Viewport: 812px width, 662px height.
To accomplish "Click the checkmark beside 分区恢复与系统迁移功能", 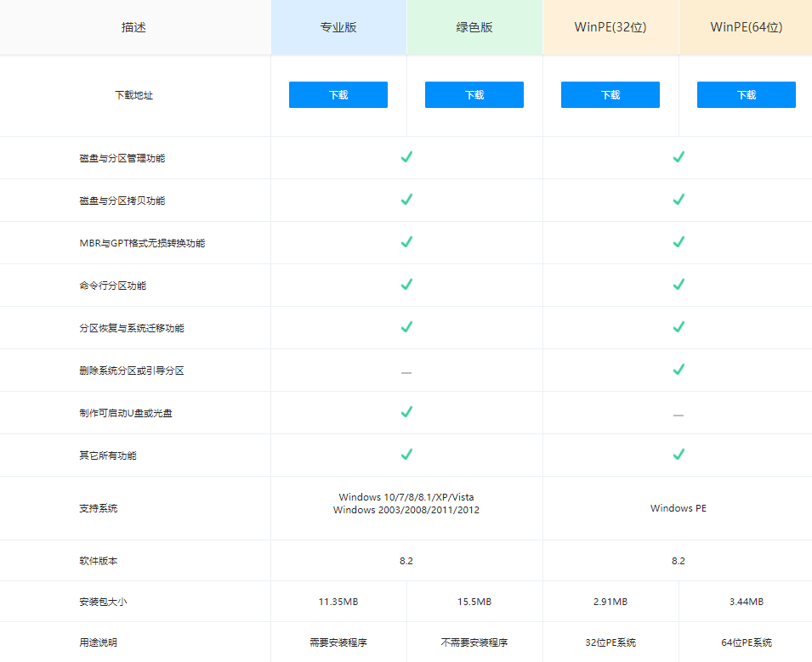I will (x=406, y=327).
